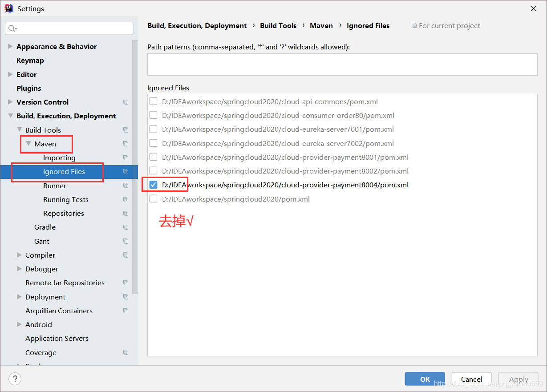The width and height of the screenshot is (547, 392).
Task: Click project-level icon beside Remote Jar Repositories
Action: [126, 283]
